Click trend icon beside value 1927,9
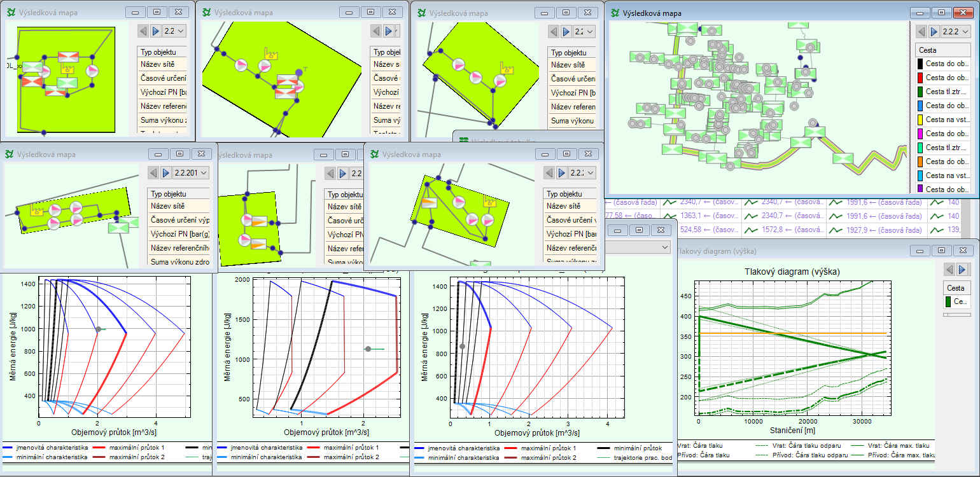 834,230
